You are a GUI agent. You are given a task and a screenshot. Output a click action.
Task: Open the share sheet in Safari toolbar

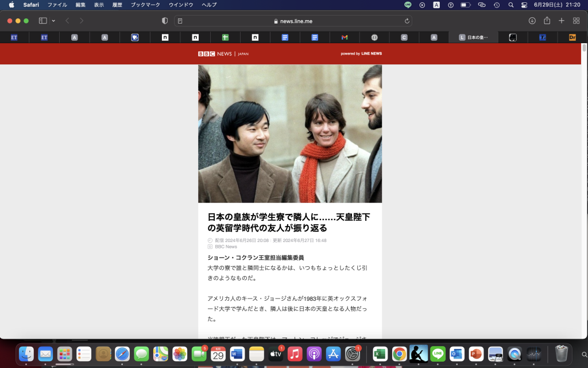click(546, 20)
